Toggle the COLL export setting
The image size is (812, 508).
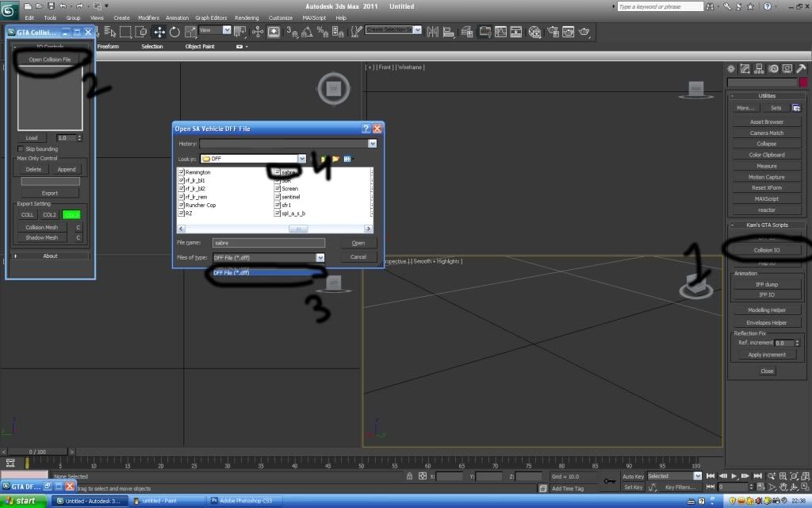28,214
